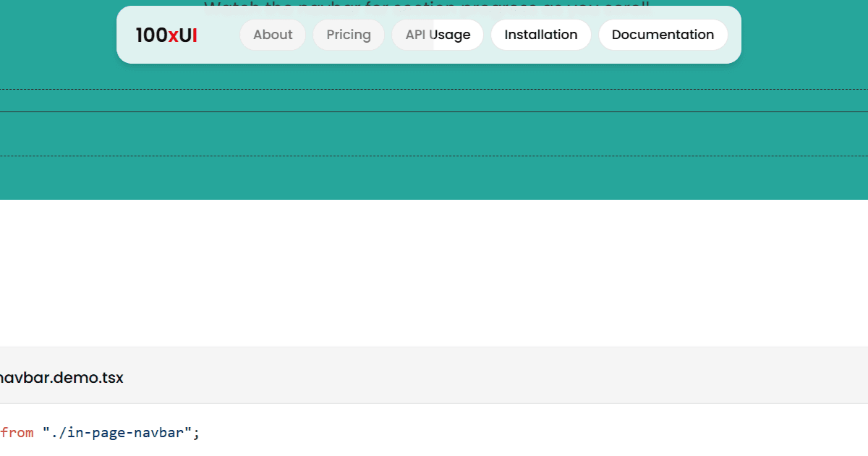This screenshot has height=456, width=868.
Task: Open the Pricing section
Action: click(349, 34)
